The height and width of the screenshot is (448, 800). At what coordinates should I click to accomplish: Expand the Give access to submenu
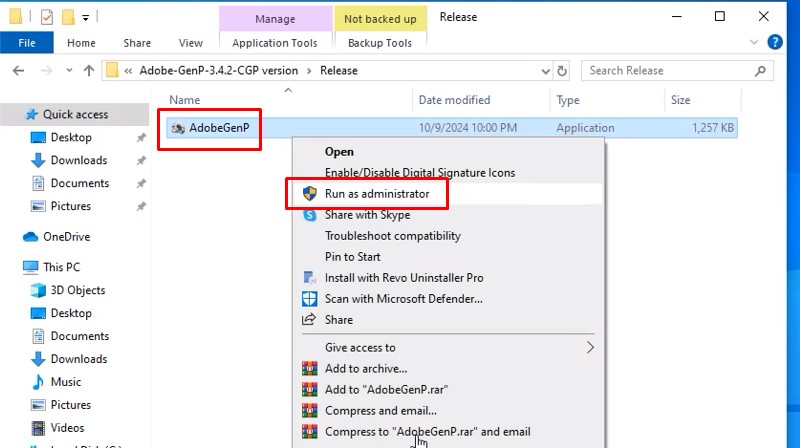coord(590,348)
